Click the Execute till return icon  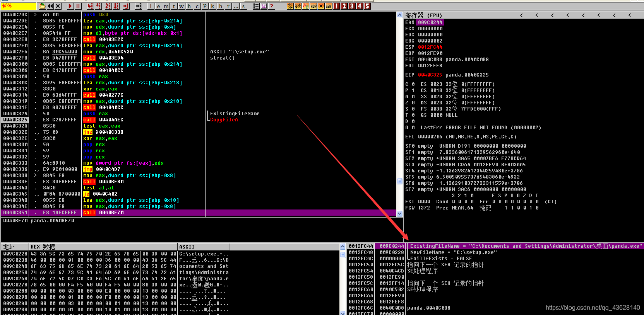(x=126, y=6)
